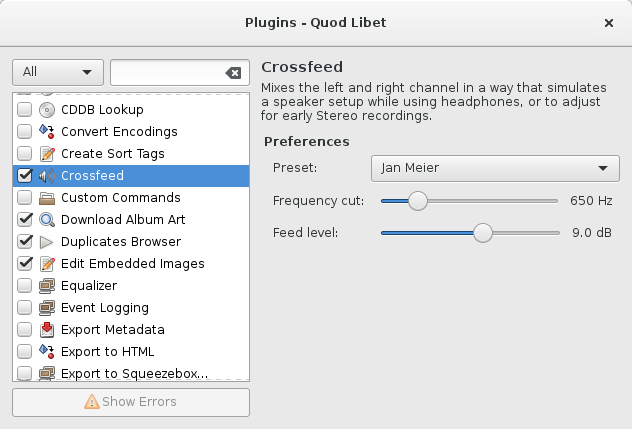Click the Feed level slider handle

click(x=483, y=233)
